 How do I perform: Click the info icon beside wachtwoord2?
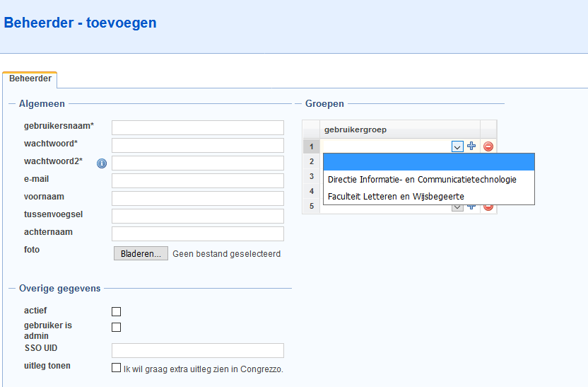point(102,163)
